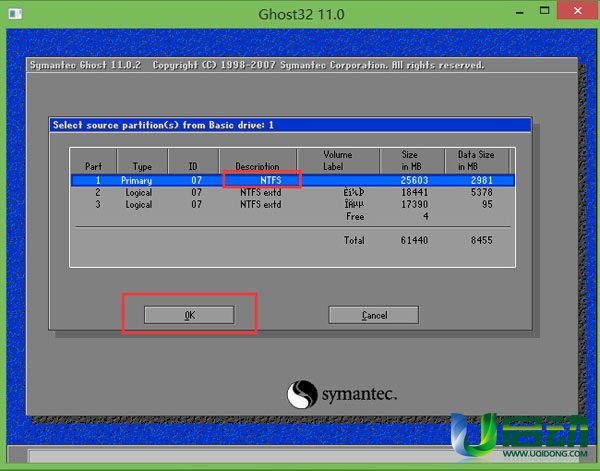Screen dimensions: 600x471
Task: Click the Primary type cell
Action: (x=137, y=180)
